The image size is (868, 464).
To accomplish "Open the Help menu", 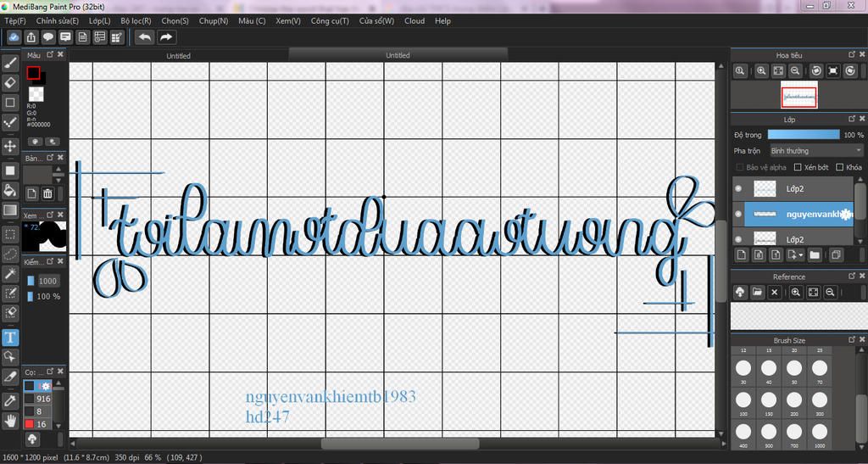I will point(442,21).
